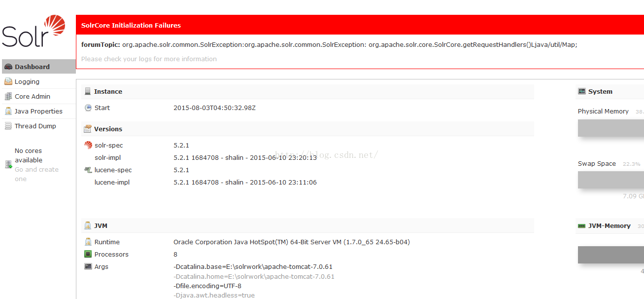Click the Logging notepad icon
This screenshot has height=299, width=644.
8,81
